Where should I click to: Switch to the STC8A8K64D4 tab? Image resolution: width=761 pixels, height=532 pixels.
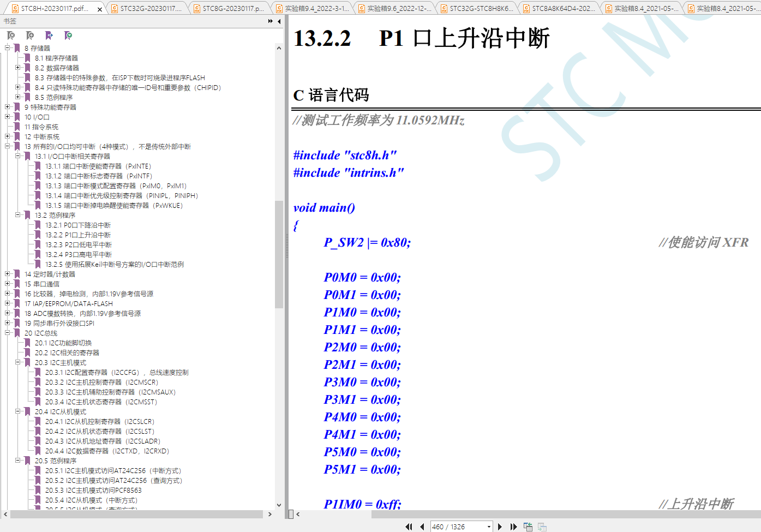coord(559,9)
